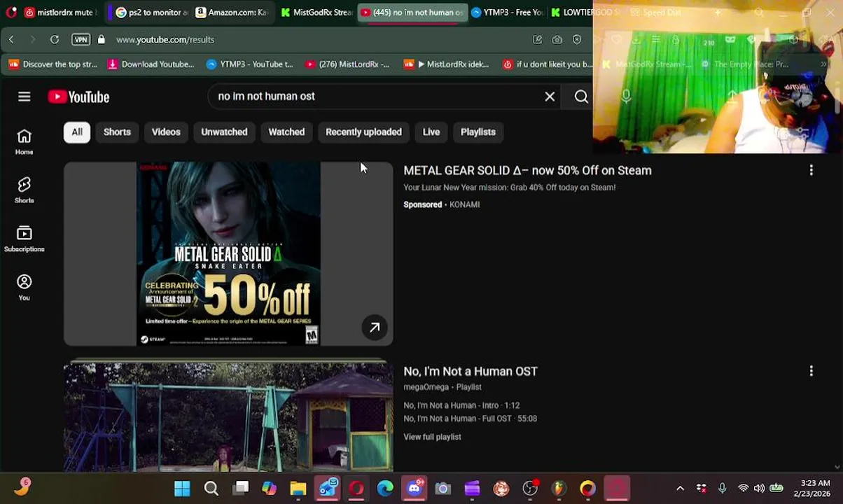
Task: Toggle the Opera VPN badge
Action: pyautogui.click(x=81, y=39)
